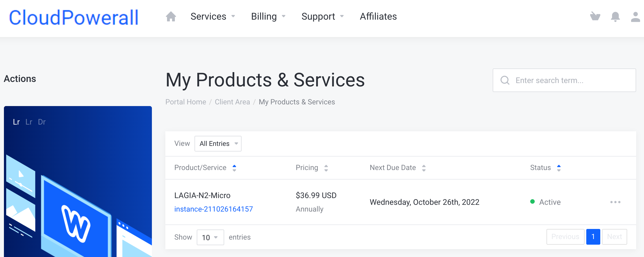Viewport: 644px width, 257px height.
Task: Select the second Lr banner slide indicator
Action: click(x=29, y=122)
